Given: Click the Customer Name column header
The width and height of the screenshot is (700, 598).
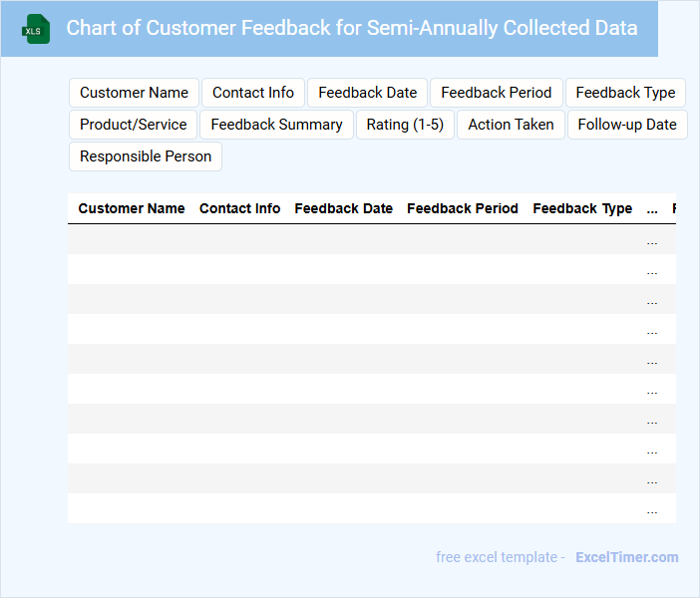Looking at the screenshot, I should point(132,209).
